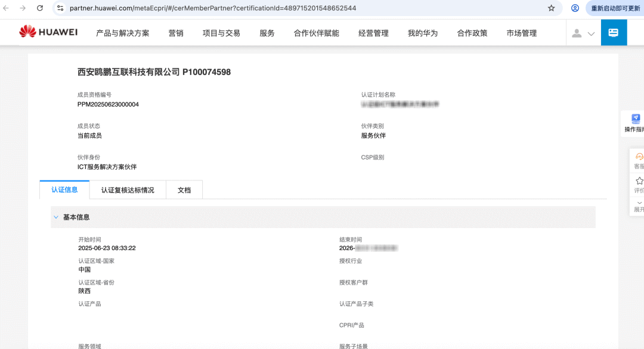Open the 项目与交易 menu

tap(221, 33)
